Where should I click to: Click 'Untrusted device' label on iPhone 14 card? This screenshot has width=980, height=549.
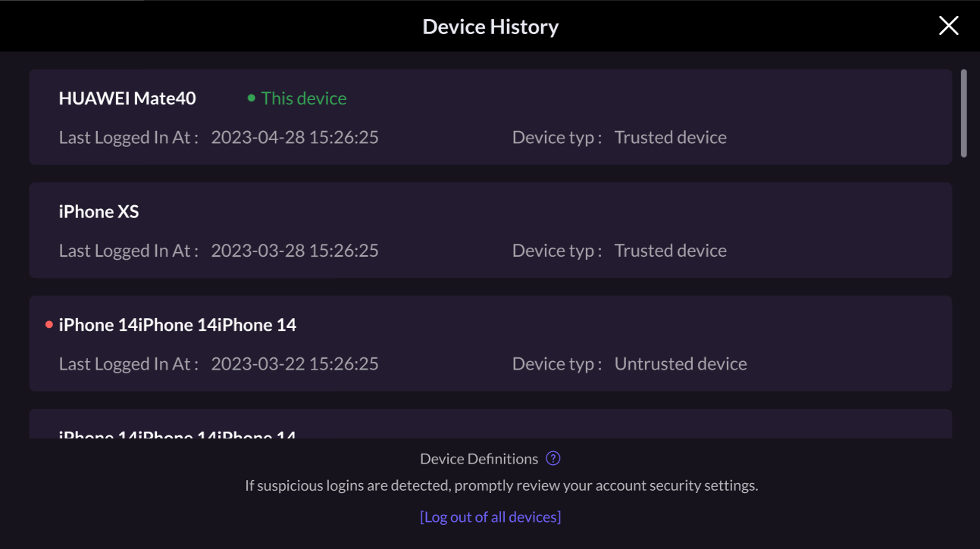tap(681, 363)
